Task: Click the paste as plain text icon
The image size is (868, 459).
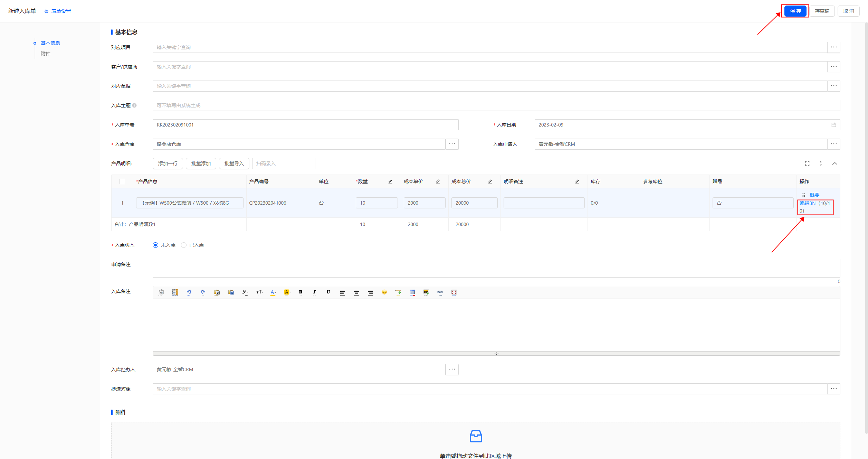Action: (217, 292)
